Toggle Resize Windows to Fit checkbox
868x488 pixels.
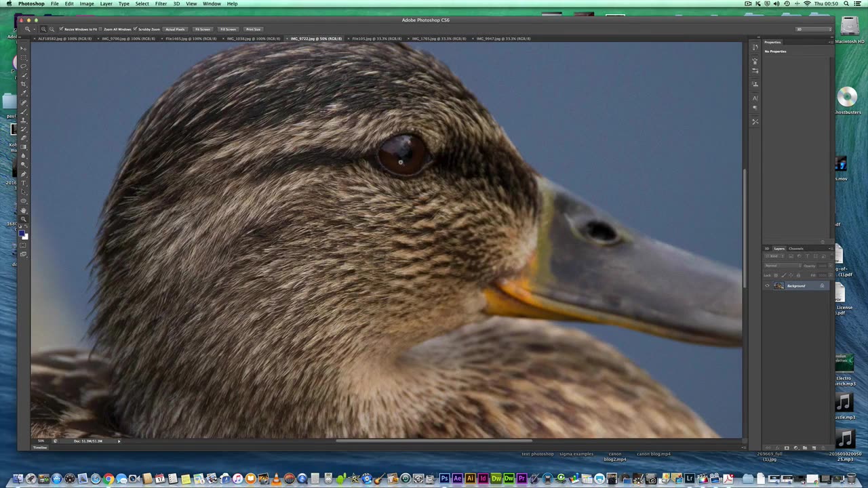click(61, 29)
